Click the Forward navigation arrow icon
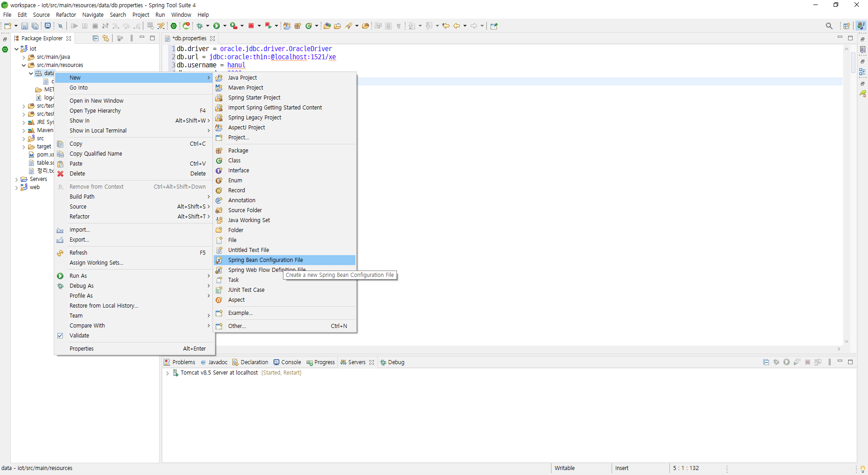 point(474,26)
